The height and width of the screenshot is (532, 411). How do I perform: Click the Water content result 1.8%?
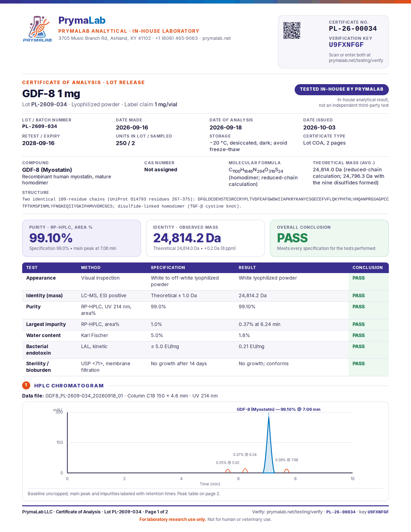click(244, 335)
